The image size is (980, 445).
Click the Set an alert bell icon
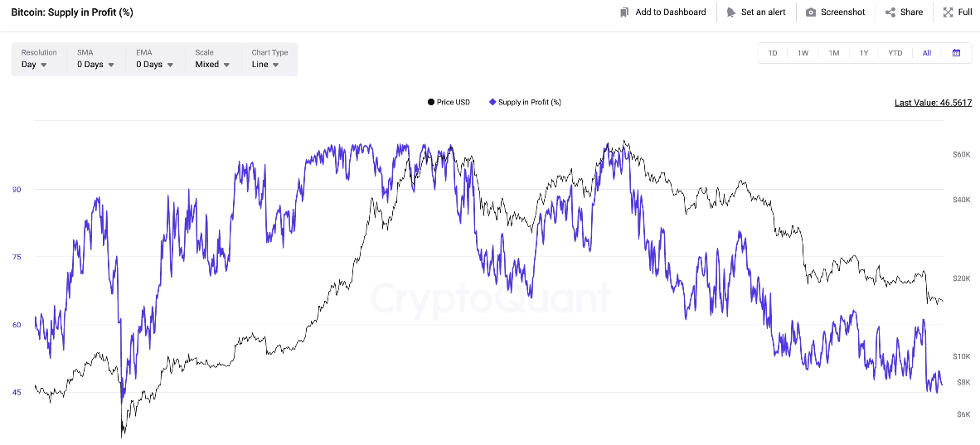pyautogui.click(x=730, y=12)
